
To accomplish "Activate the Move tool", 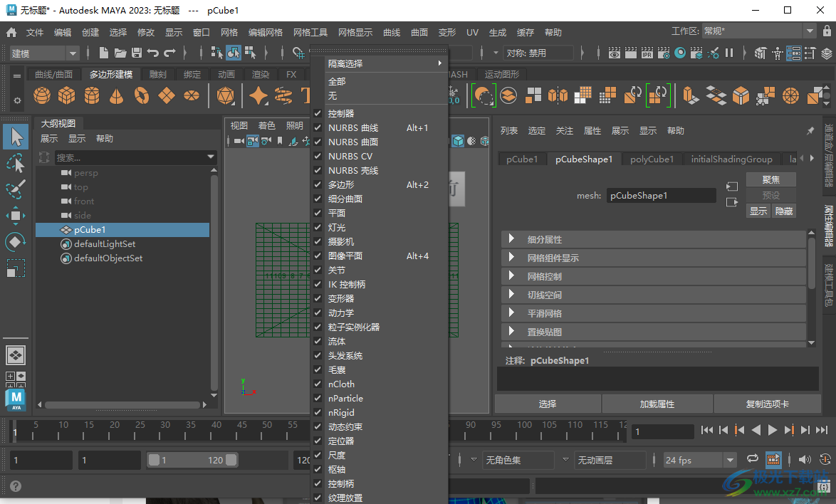I will pos(16,215).
